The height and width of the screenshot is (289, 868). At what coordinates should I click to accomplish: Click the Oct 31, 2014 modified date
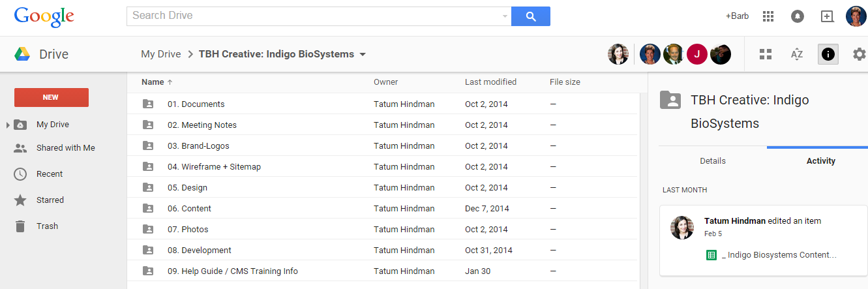(488, 250)
